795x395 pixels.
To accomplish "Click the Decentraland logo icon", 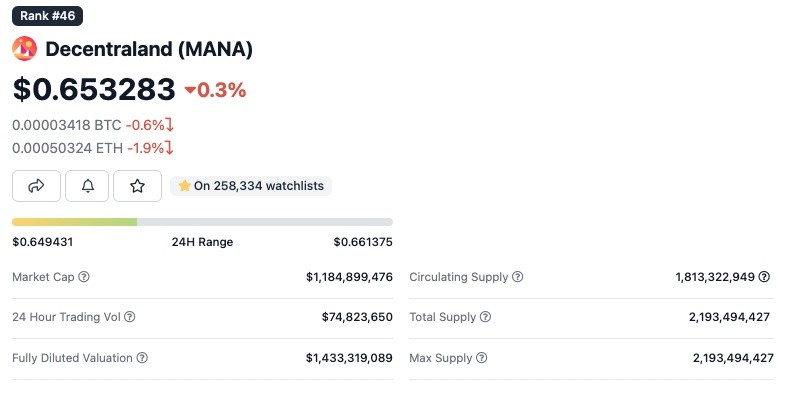I will tap(24, 49).
